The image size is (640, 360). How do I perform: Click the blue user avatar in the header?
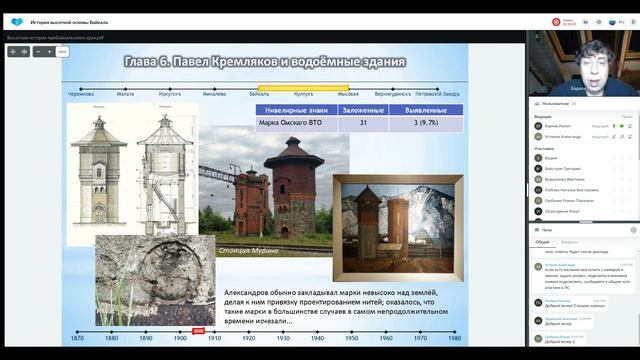pos(612,22)
